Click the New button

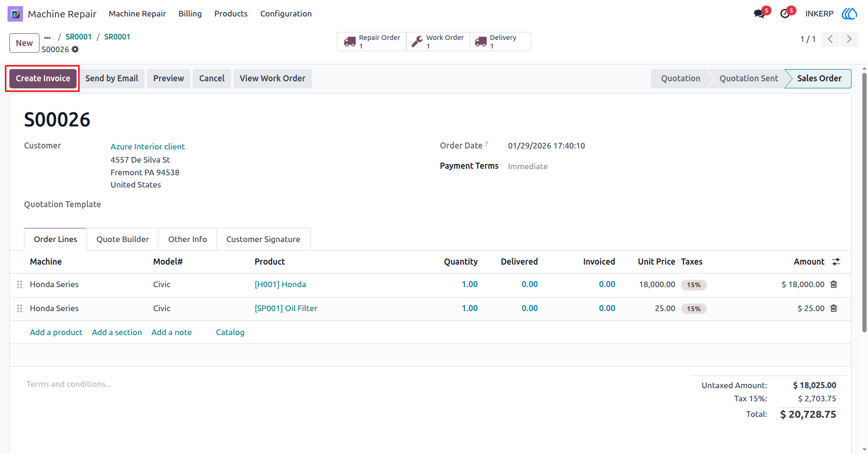pos(24,43)
